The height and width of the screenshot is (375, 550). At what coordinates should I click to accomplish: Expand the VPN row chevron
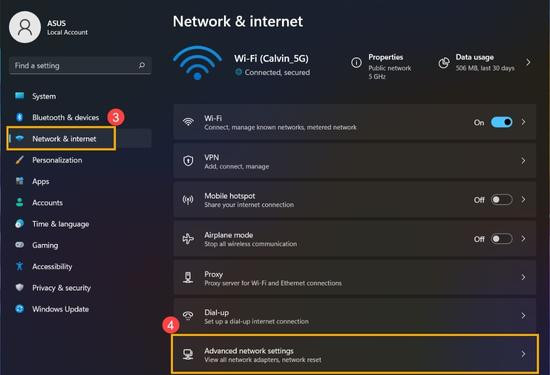(x=523, y=161)
